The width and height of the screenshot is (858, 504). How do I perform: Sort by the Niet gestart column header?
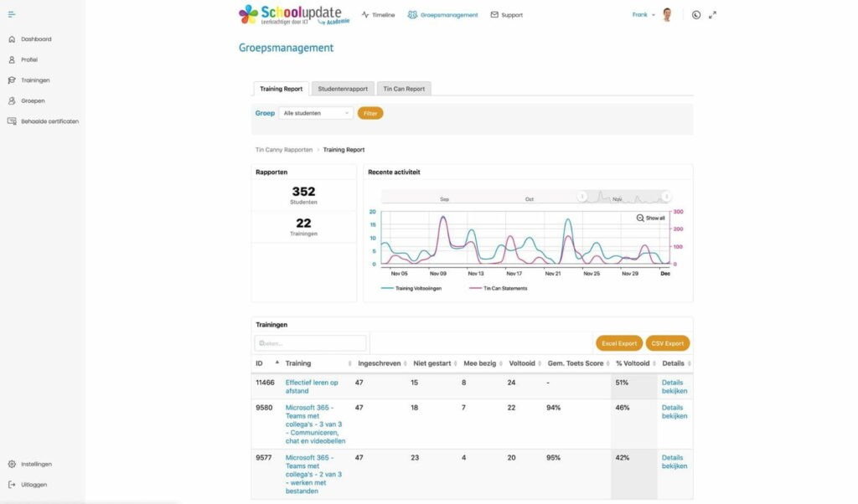435,363
